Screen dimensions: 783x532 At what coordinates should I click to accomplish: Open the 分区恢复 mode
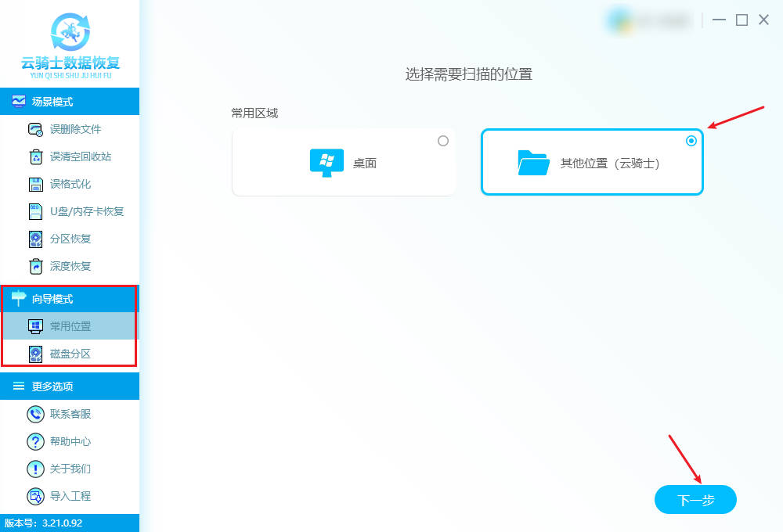[x=70, y=239]
